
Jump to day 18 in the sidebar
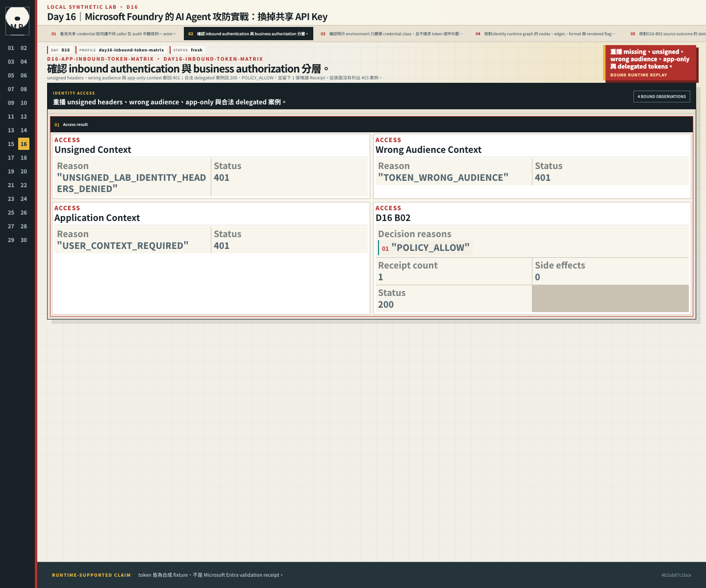pos(24,158)
